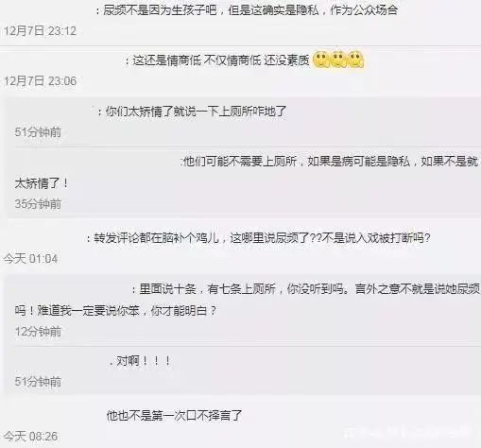
Task: Click 51分钟前 below the 对啊 reply
Action: click(38, 382)
